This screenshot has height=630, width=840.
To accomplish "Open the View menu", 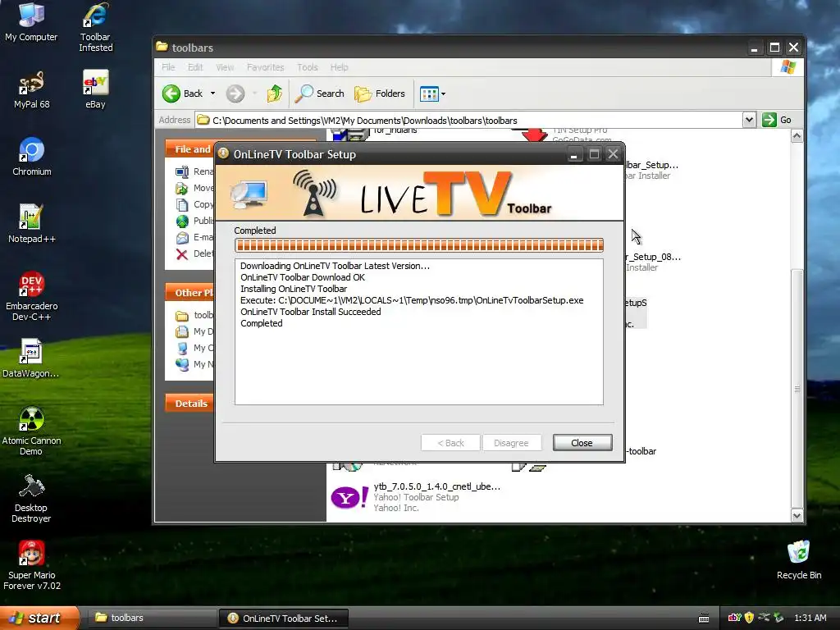I will point(225,67).
